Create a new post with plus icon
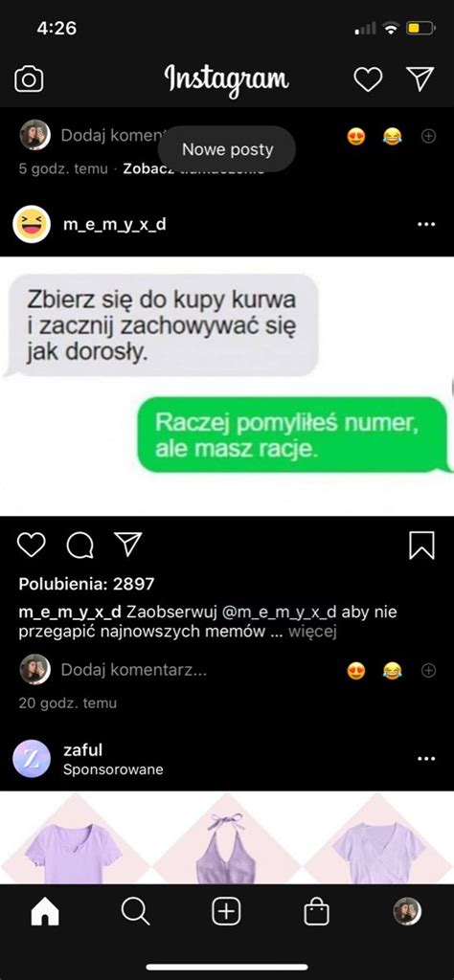This screenshot has width=454, height=980. coord(226,912)
